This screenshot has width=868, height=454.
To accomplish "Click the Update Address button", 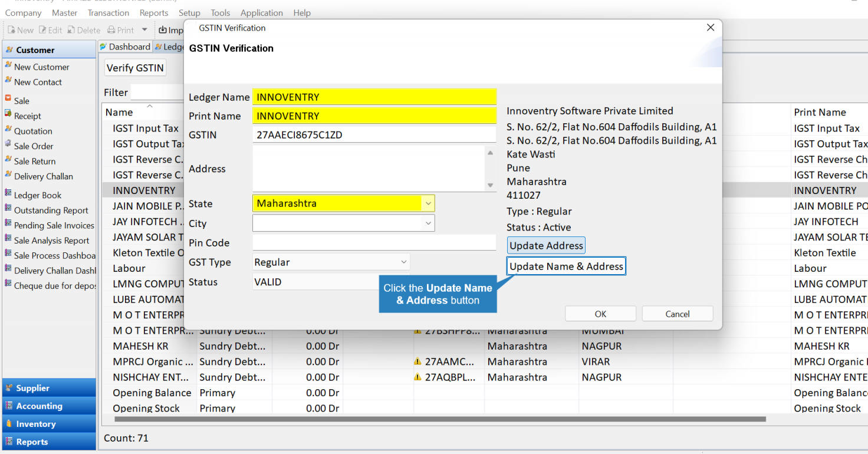I will pyautogui.click(x=546, y=246).
